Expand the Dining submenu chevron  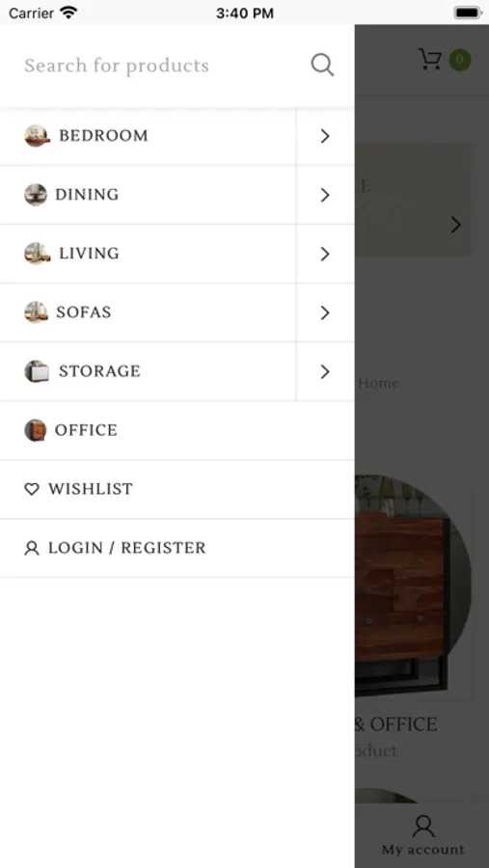coord(325,195)
